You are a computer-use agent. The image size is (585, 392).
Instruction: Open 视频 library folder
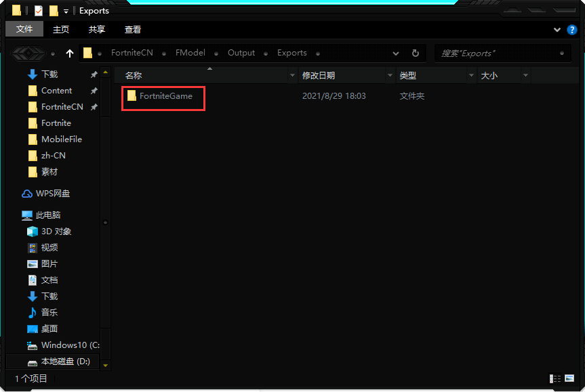point(49,247)
